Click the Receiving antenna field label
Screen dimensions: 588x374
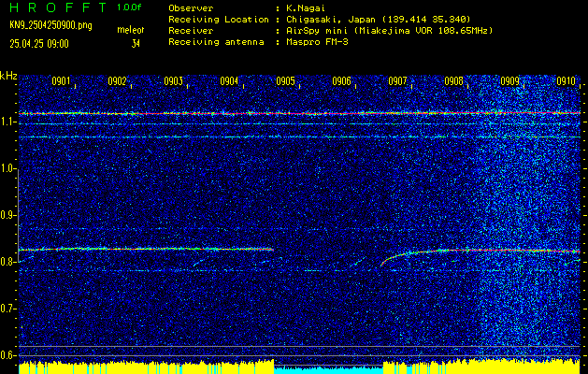click(216, 42)
